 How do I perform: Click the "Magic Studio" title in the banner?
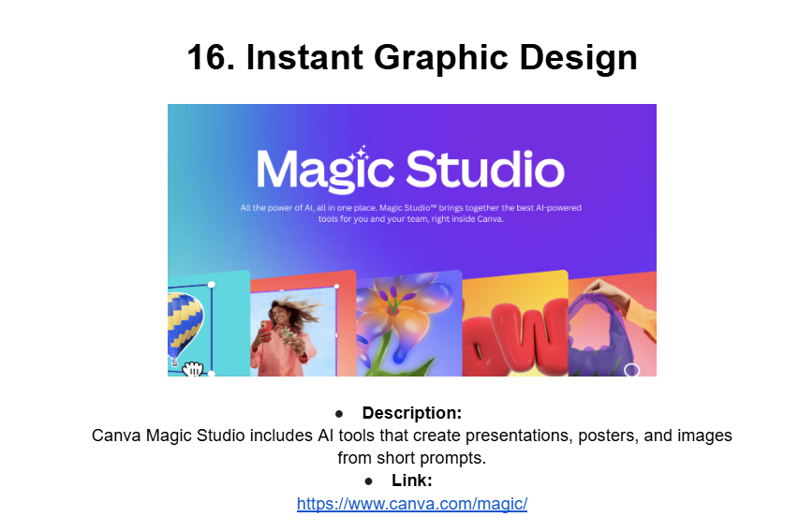click(x=410, y=170)
